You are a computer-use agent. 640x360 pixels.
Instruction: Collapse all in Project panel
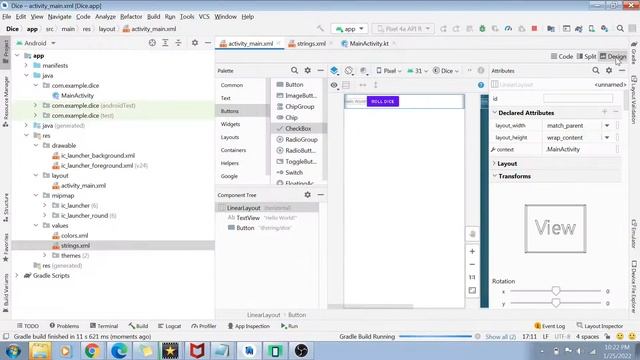[178, 43]
